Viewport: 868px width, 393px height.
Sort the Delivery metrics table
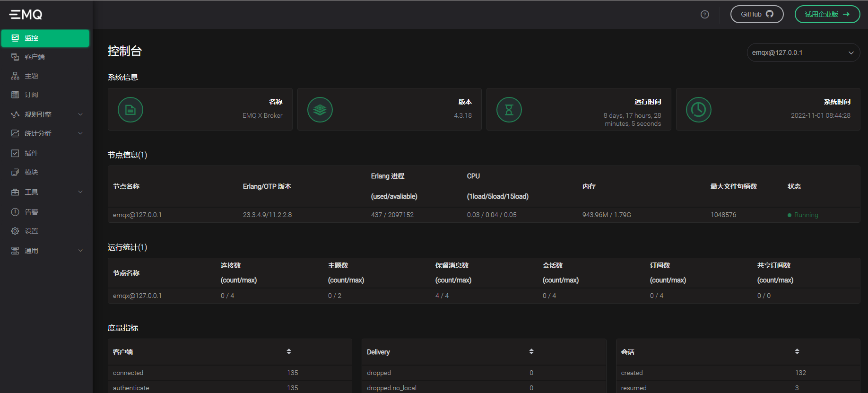click(x=531, y=351)
